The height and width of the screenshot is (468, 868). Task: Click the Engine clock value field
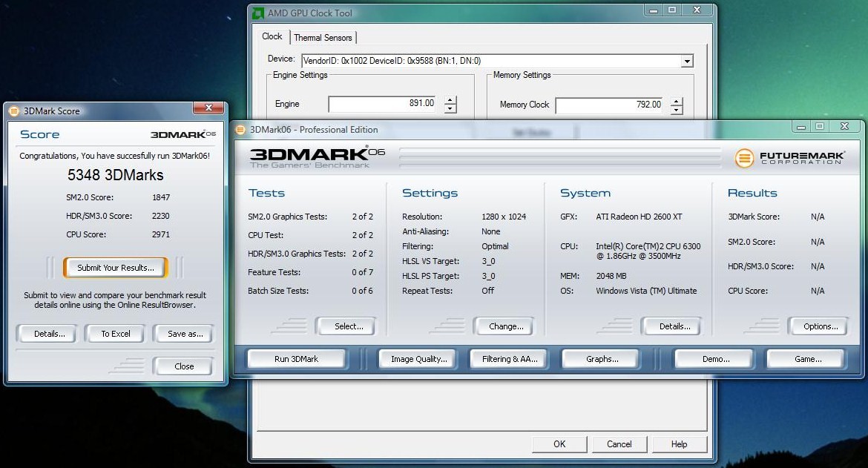(x=383, y=103)
